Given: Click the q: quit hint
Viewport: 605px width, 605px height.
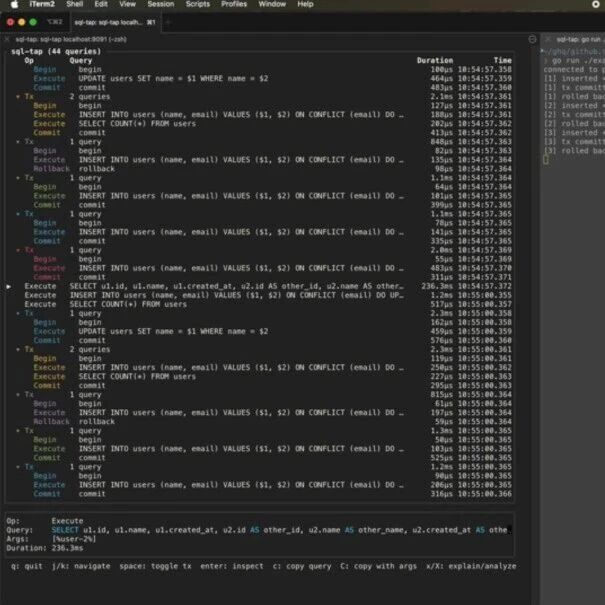Looking at the screenshot, I should coord(27,566).
